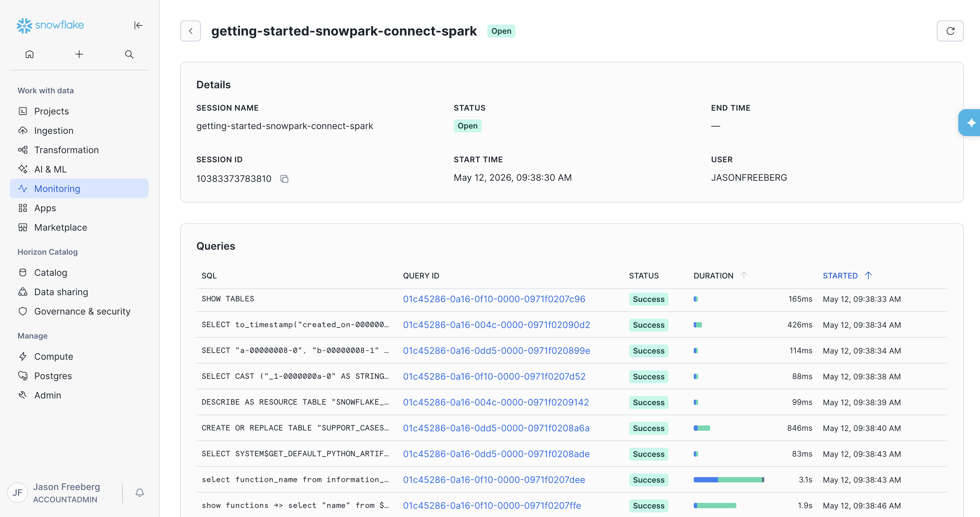The image size is (980, 517).
Task: Sort queries by the Duration arrow
Action: (x=744, y=275)
